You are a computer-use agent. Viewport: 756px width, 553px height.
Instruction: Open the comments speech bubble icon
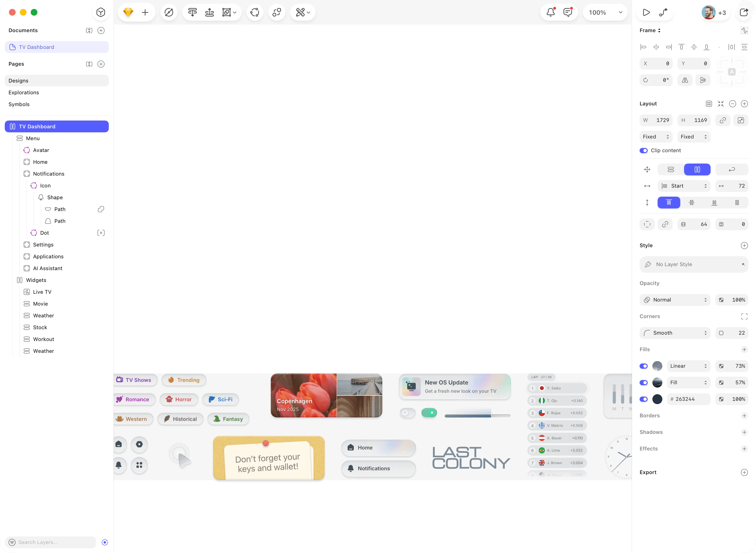568,12
